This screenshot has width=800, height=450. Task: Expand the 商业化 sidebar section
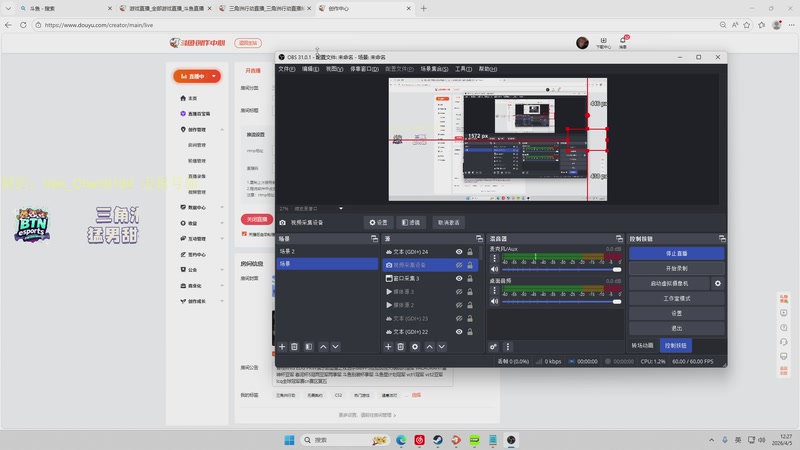pos(222,286)
